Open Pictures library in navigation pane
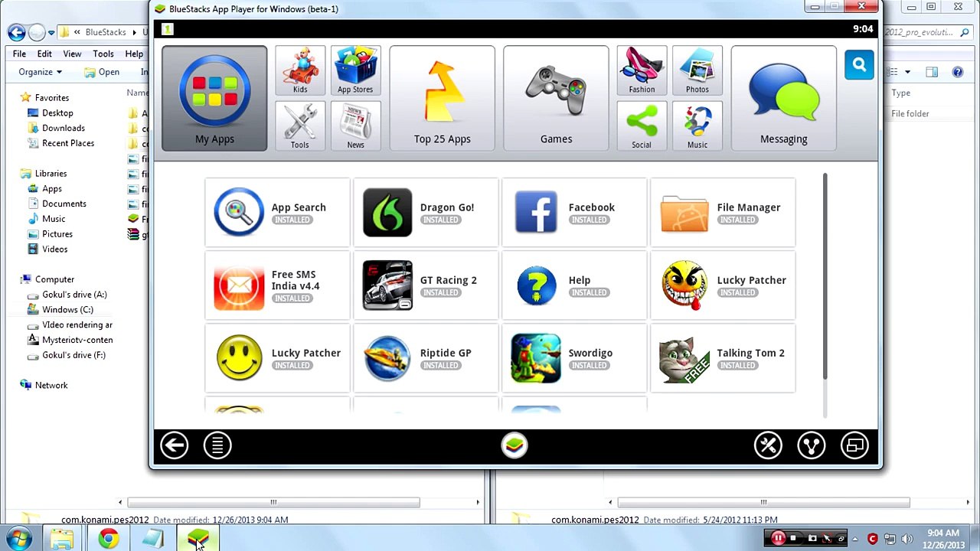The height and width of the screenshot is (551, 980). coord(57,234)
